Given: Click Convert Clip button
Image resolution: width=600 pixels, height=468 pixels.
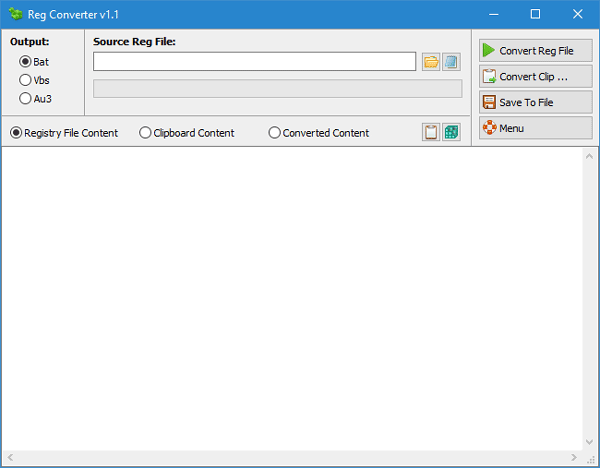Looking at the screenshot, I should point(535,77).
